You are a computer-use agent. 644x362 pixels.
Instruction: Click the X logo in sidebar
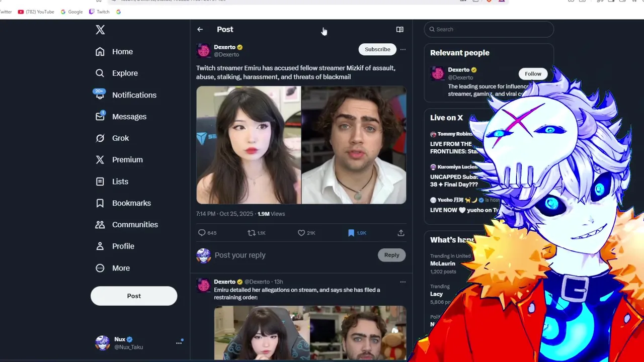click(100, 30)
